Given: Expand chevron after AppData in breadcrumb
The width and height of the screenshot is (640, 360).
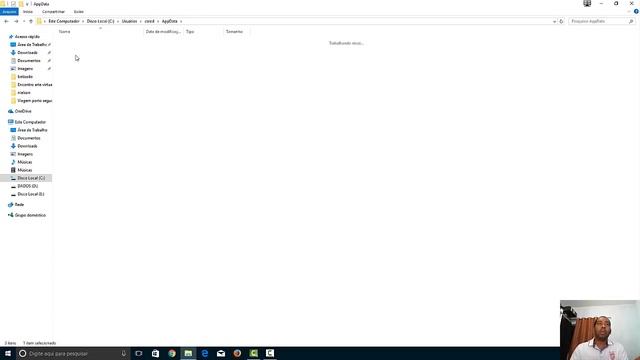Looking at the screenshot, I should (x=181, y=21).
